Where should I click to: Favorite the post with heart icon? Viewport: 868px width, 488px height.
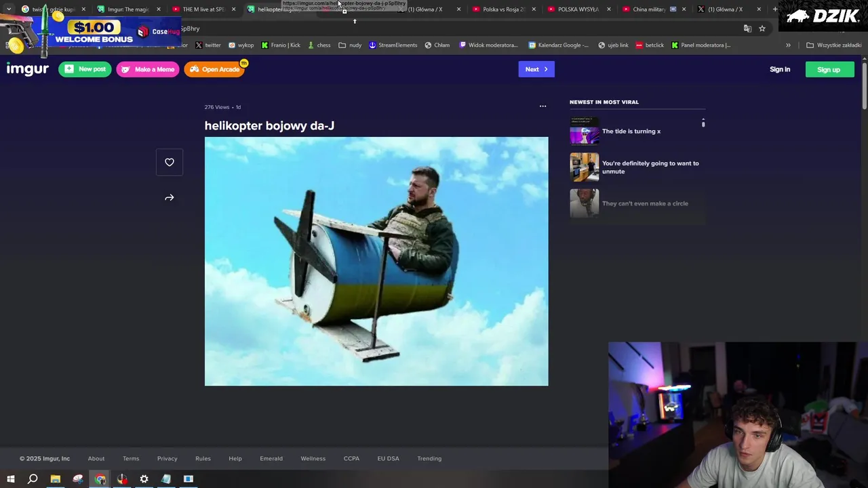point(170,162)
